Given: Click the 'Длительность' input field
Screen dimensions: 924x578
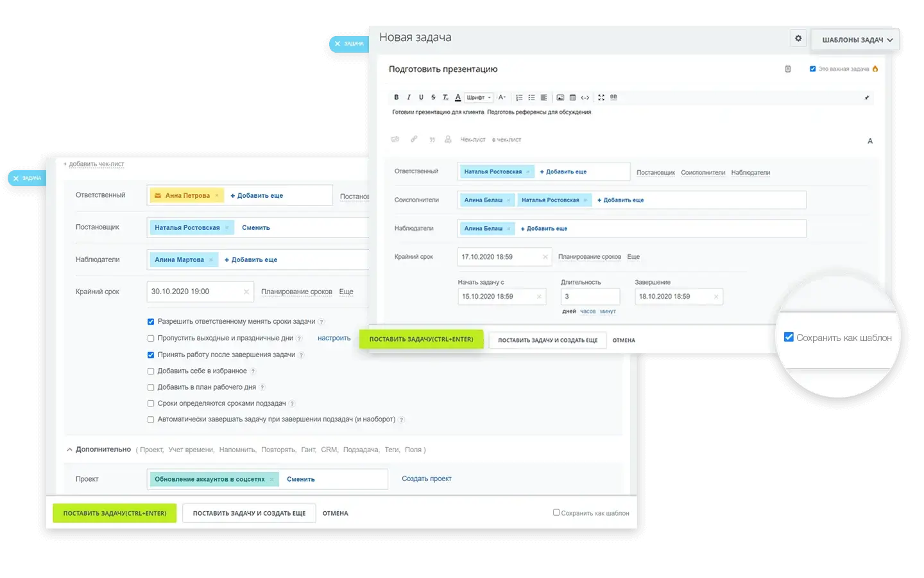Looking at the screenshot, I should [590, 297].
